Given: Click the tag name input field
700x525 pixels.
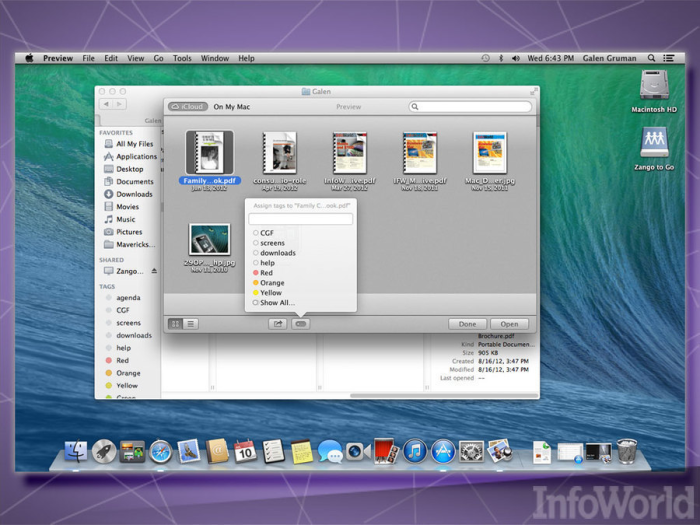Looking at the screenshot, I should pos(300,219).
